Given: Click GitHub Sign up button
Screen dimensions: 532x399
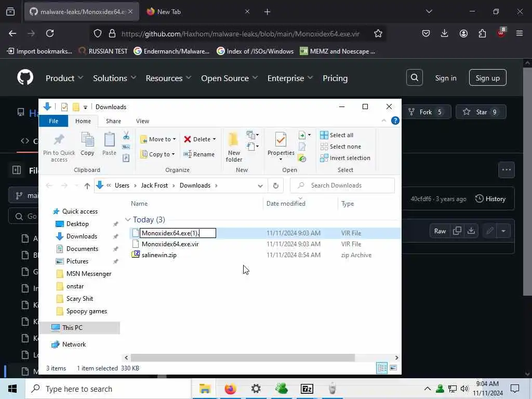Looking at the screenshot, I should [x=487, y=78].
